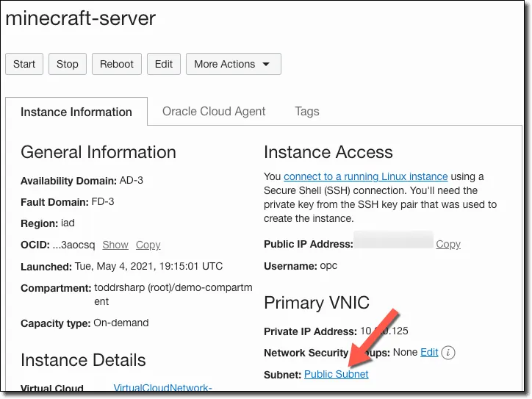532x399 pixels.
Task: Click the Username value opc
Action: (x=328, y=265)
